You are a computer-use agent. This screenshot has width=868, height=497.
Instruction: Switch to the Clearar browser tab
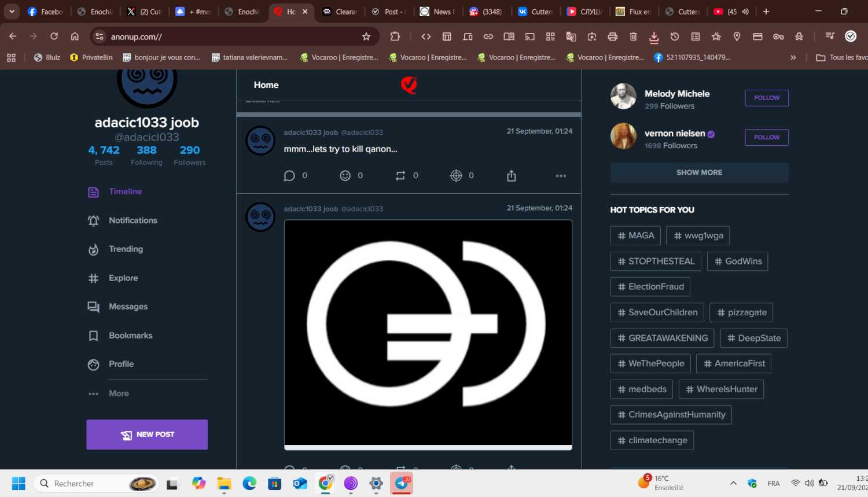[341, 12]
